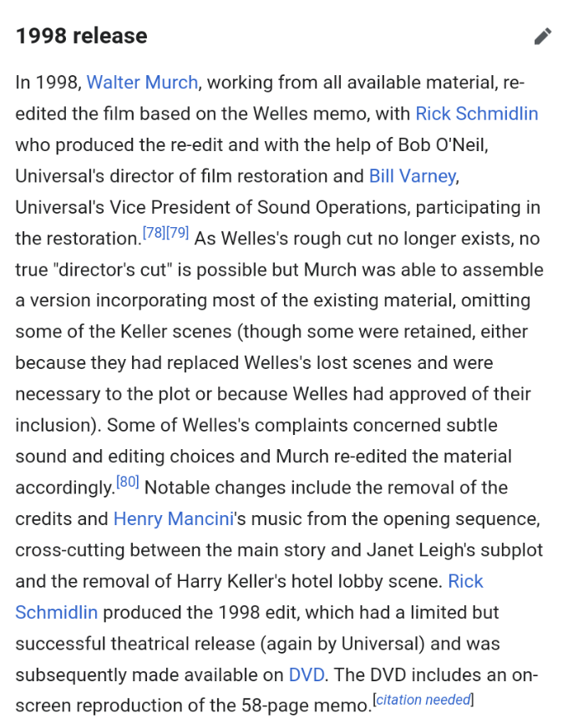Open footnote 80 after 'accordingly'
568x728 pixels.
tap(128, 482)
